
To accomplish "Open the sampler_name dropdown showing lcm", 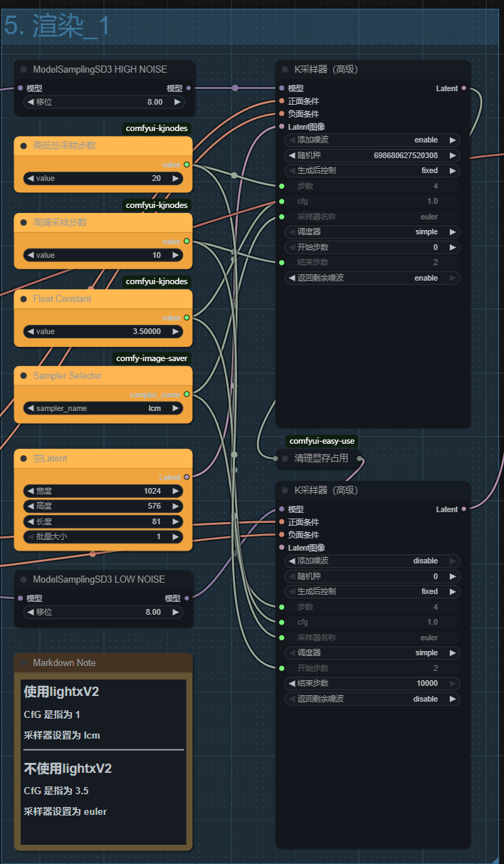I will pyautogui.click(x=103, y=409).
